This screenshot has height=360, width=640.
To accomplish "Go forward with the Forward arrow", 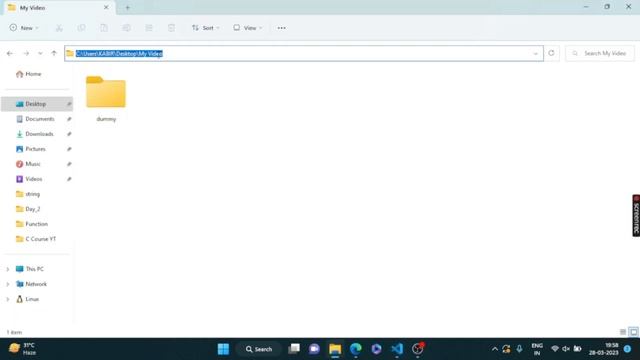I will [x=26, y=53].
